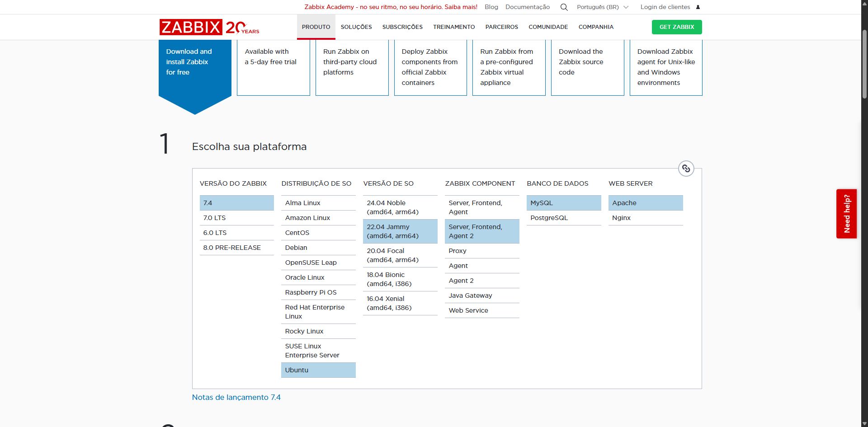The image size is (868, 427).
Task: Click the customer login user icon
Action: tap(698, 7)
